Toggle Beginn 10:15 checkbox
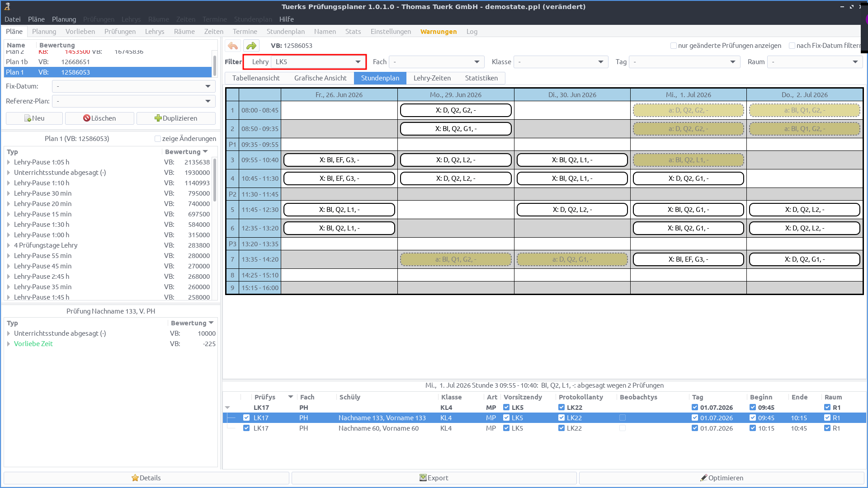The width and height of the screenshot is (868, 488). coord(753,428)
